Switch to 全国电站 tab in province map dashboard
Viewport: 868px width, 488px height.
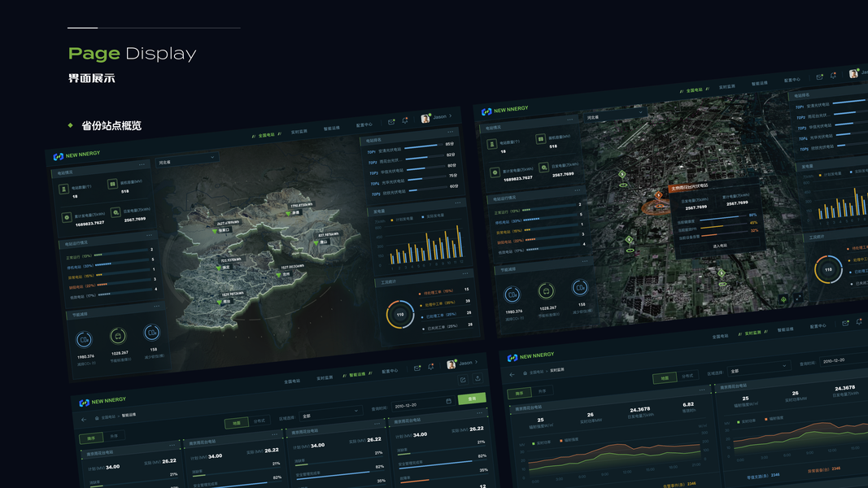pos(266,135)
